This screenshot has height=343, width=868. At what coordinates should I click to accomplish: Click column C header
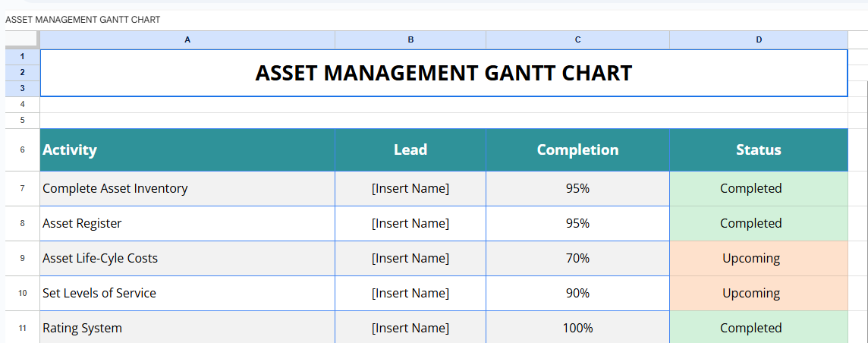tap(577, 39)
